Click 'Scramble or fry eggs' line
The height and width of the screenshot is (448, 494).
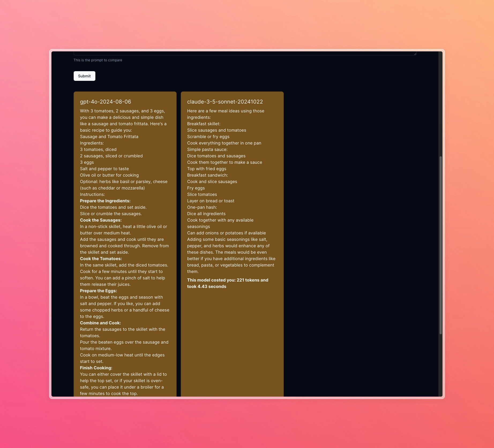pyautogui.click(x=208, y=136)
